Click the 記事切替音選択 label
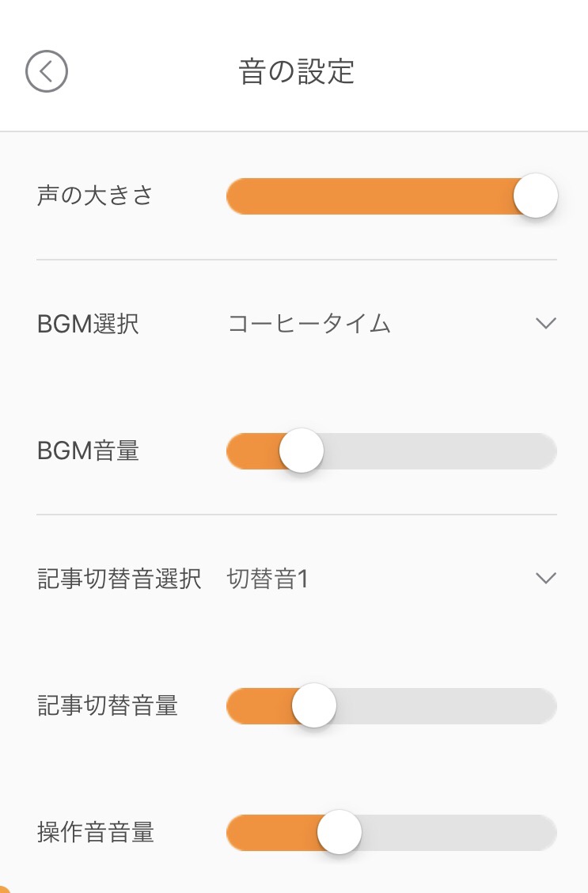The image size is (588, 893). point(119,579)
